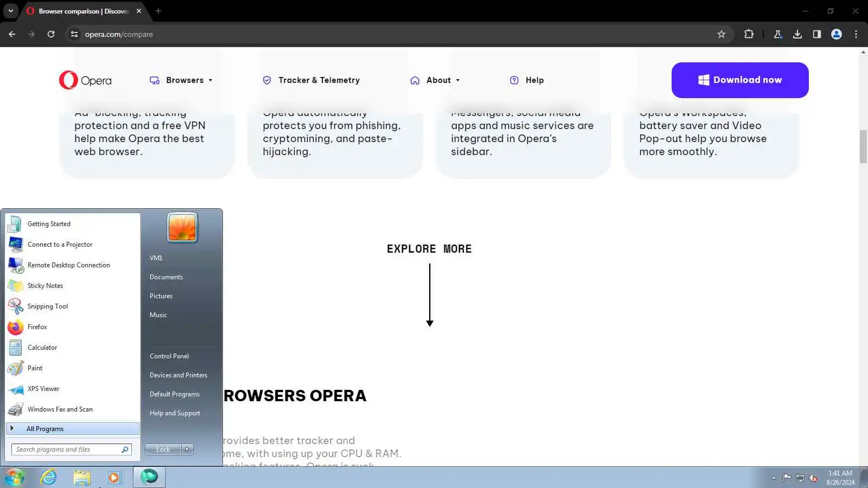Image resolution: width=868 pixels, height=488 pixels.
Task: Click the active browser taskbar button
Action: tap(149, 477)
